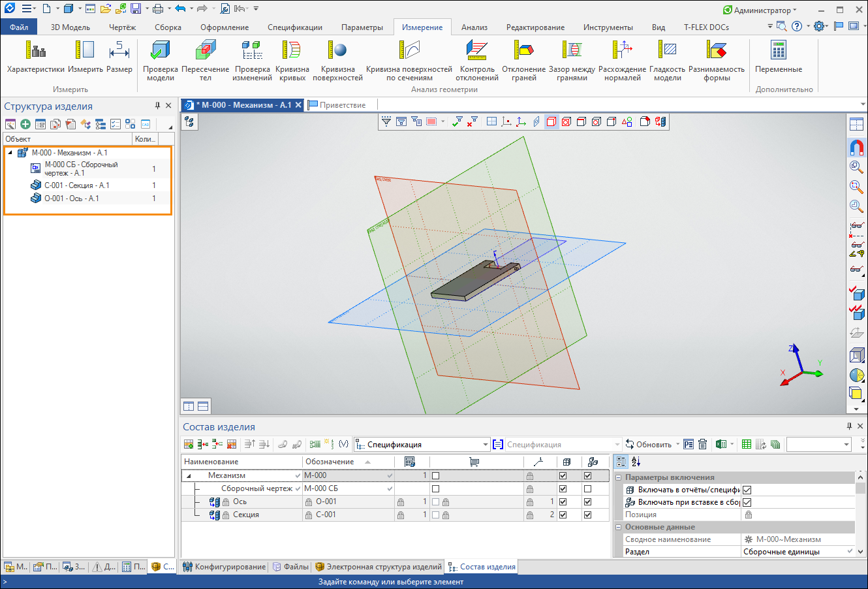Viewport: 868px width, 589px height.
Task: Check the empty box in Сборочный чертеж row
Action: click(435, 488)
